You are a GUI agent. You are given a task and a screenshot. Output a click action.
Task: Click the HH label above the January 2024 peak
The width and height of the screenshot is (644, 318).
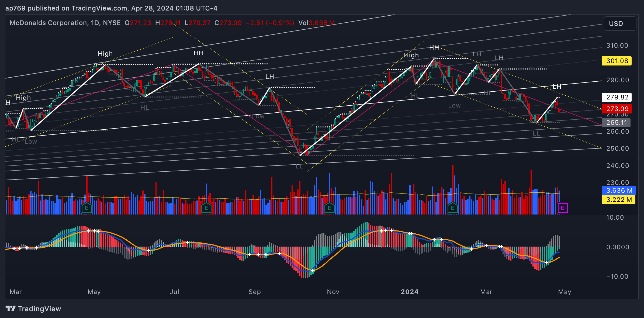[x=434, y=48]
